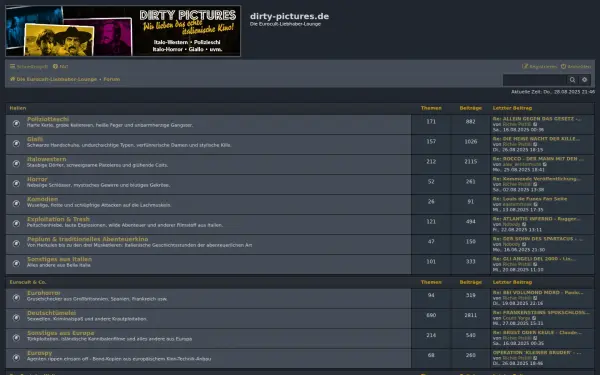Click the Sonstiges aus Europa status icon

click(x=16, y=338)
